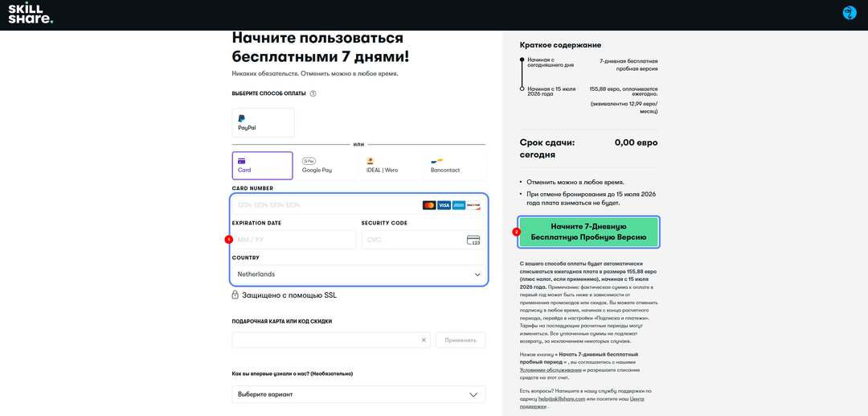The height and width of the screenshot is (416, 868).
Task: Click the Discover logo icon
Action: tap(473, 205)
